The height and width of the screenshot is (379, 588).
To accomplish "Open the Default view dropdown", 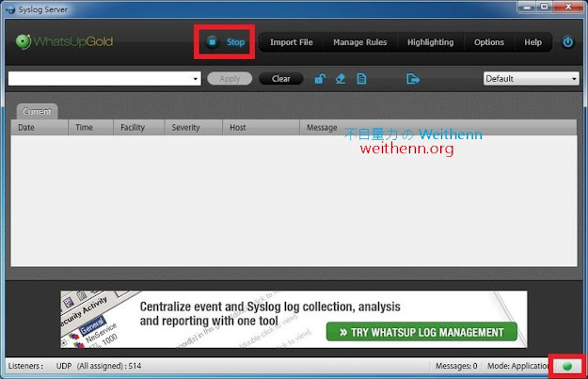I will 531,78.
